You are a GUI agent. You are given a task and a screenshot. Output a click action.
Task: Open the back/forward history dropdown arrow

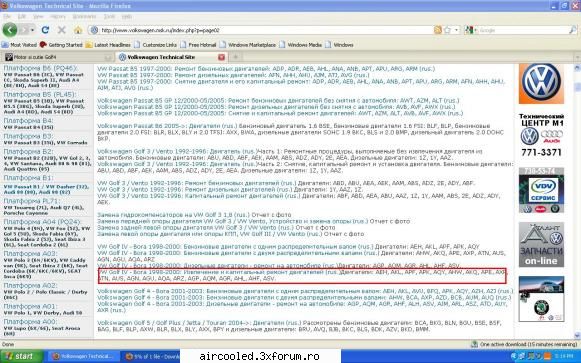[33, 30]
